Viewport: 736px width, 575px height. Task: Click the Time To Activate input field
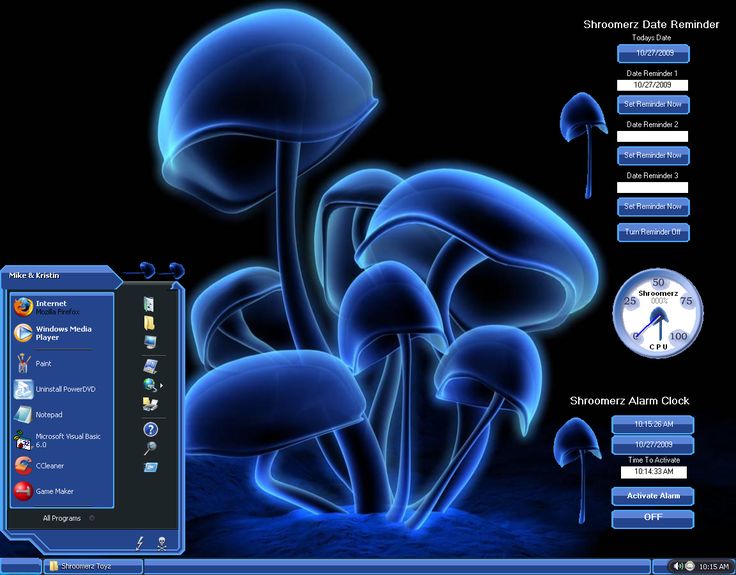point(653,472)
